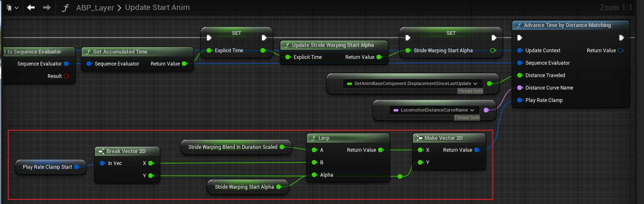Select the Stride Warping Start Alpha variable node

(244, 187)
